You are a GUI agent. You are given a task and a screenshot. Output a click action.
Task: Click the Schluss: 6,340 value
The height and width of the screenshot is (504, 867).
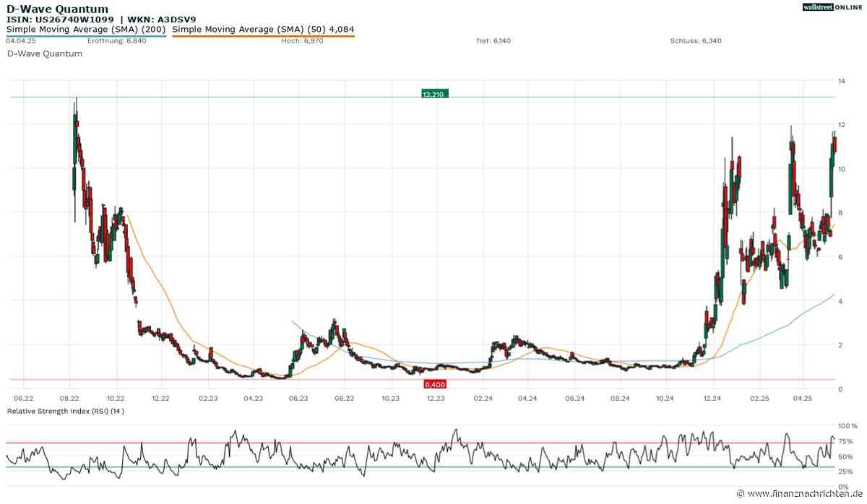[696, 40]
